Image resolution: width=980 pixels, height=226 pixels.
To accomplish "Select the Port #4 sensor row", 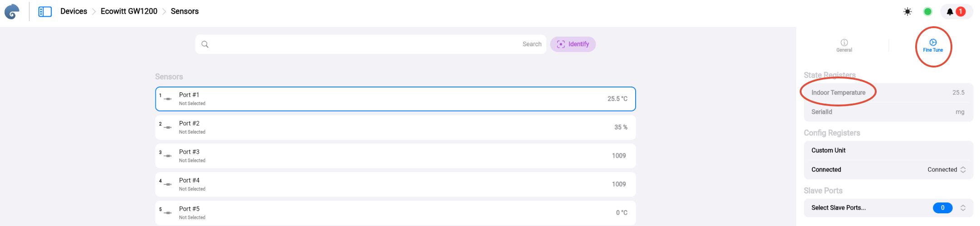I will pyautogui.click(x=395, y=184).
